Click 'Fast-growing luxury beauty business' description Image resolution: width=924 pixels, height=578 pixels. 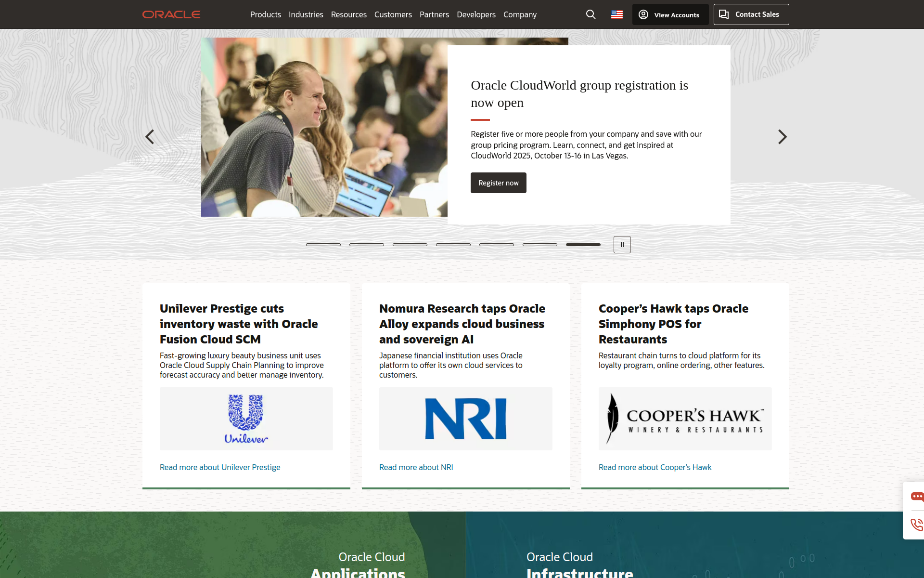pyautogui.click(x=242, y=365)
